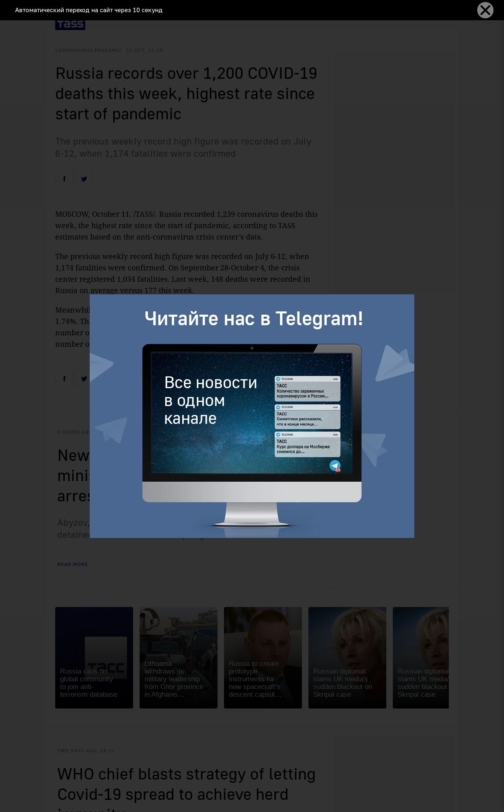Click the auto-redirect countdown message
Image resolution: width=504 pixels, height=812 pixels.
point(89,10)
